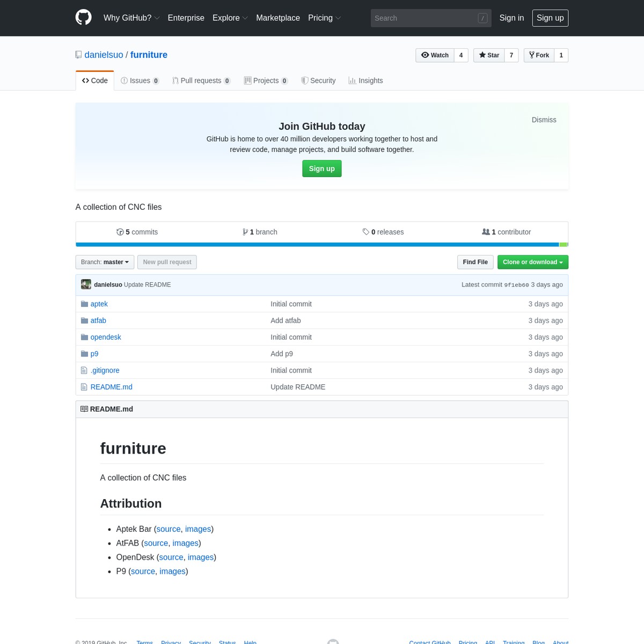Open P9 images link
This screenshot has height=644, width=644.
pyautogui.click(x=172, y=572)
